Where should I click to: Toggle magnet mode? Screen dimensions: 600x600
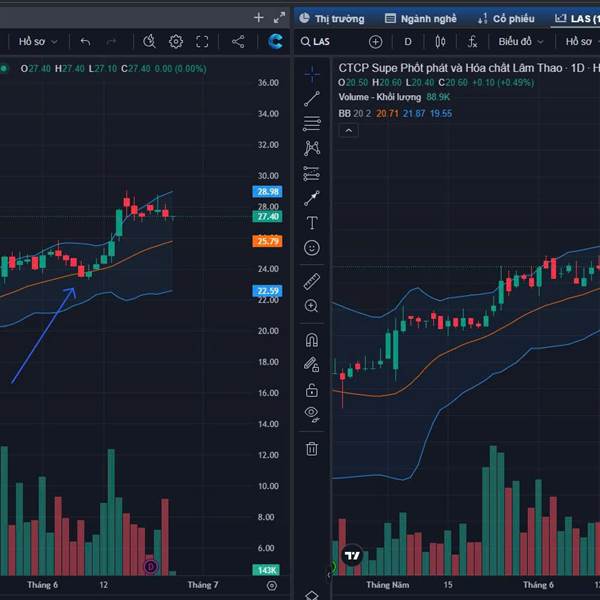pos(312,340)
